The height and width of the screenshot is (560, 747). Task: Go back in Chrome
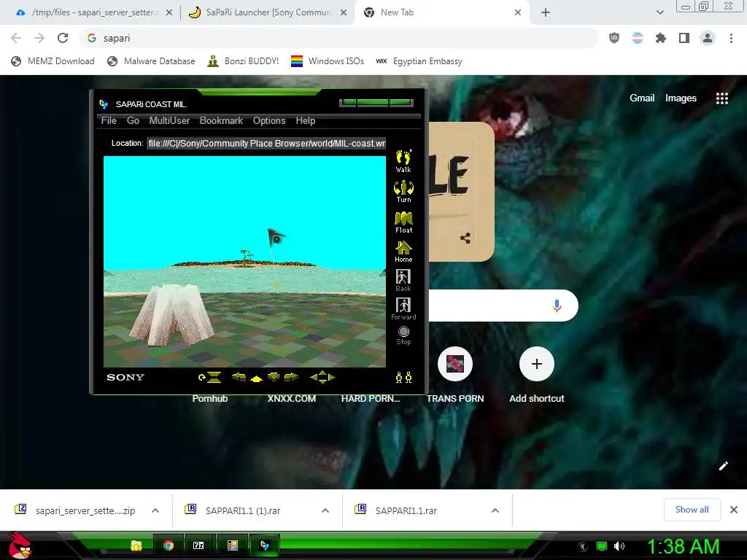pos(16,38)
